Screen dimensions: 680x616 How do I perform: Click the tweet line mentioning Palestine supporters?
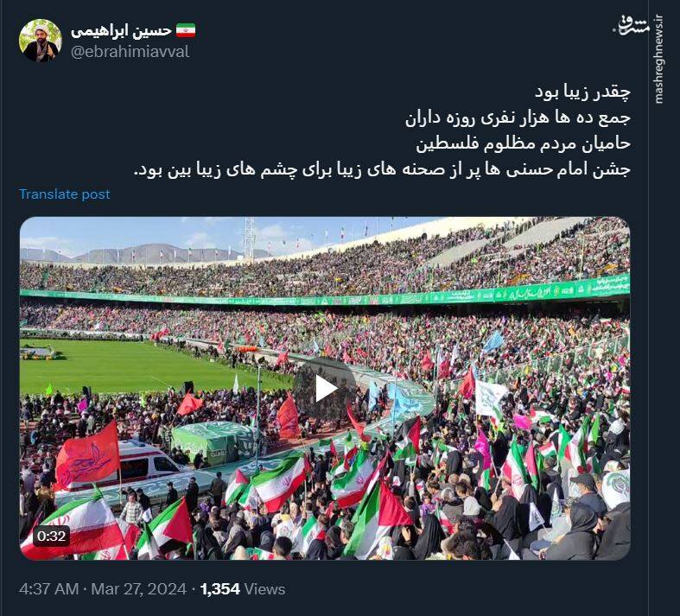524,144
